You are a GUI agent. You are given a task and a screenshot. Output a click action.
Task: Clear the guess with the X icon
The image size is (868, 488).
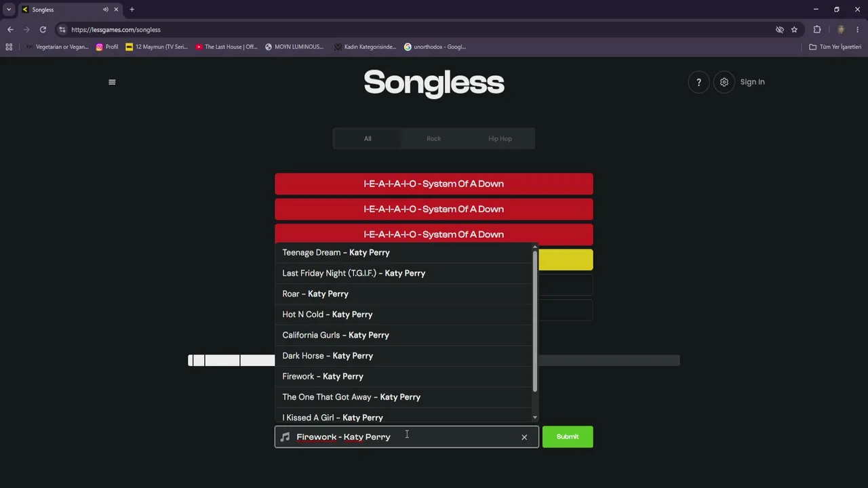click(524, 437)
